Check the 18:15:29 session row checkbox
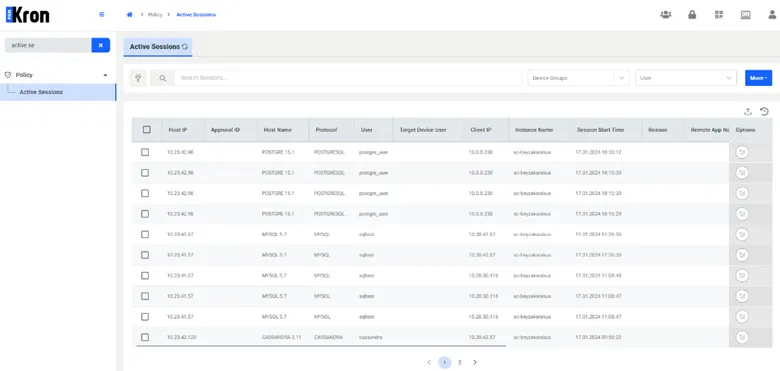The height and width of the screenshot is (371, 780). 145,214
